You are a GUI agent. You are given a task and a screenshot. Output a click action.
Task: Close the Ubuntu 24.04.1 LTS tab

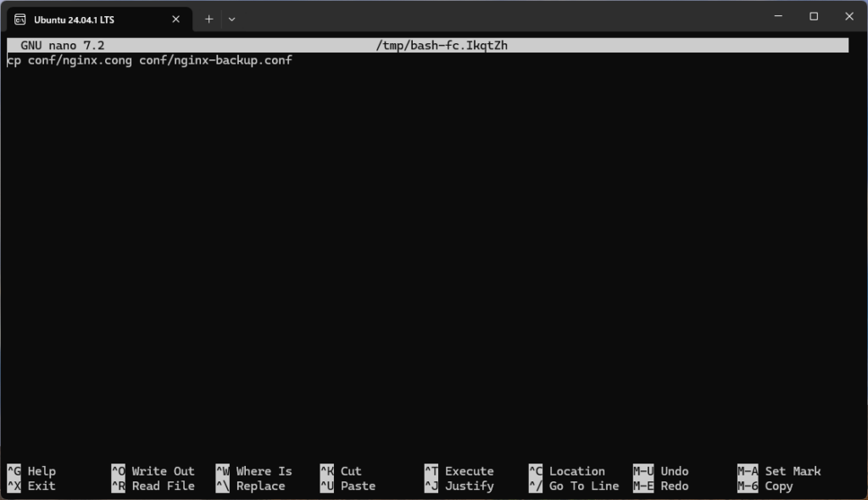[177, 19]
